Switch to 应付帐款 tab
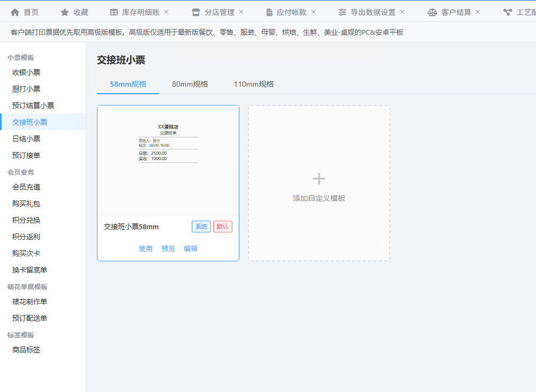536x392 pixels. 291,12
